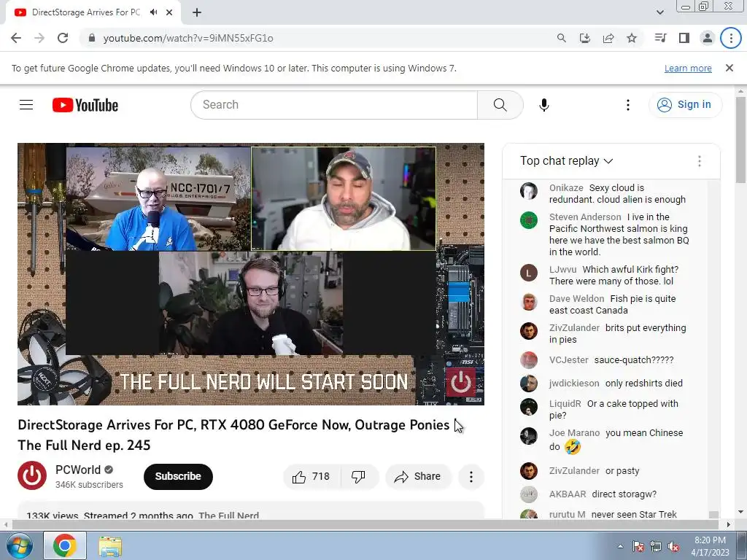Click the network tray icon
The height and width of the screenshot is (560, 747).
tap(656, 546)
